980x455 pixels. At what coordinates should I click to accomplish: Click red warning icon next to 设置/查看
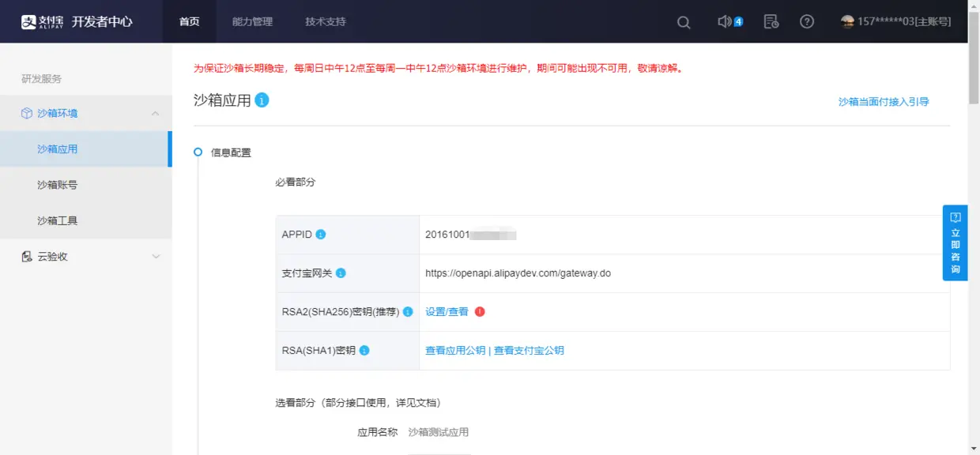click(480, 311)
